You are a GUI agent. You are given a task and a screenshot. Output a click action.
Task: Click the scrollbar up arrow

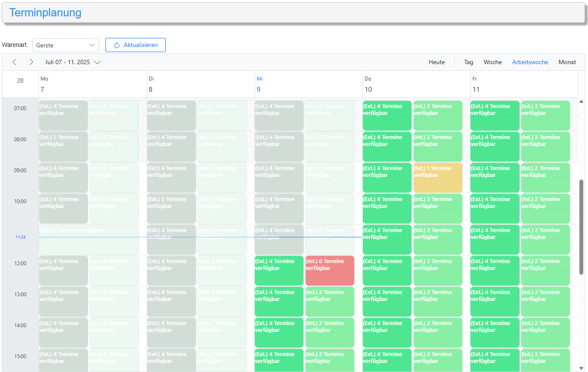tap(581, 102)
